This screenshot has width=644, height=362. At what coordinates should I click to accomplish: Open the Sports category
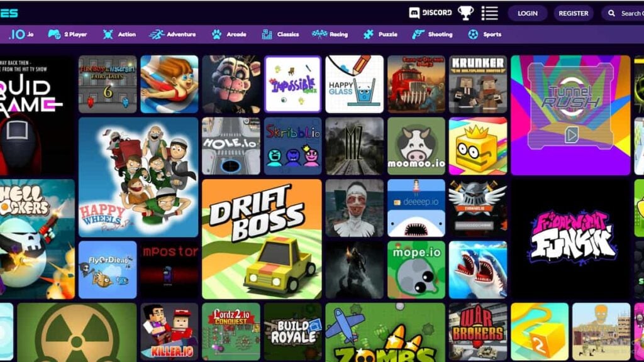[485, 35]
